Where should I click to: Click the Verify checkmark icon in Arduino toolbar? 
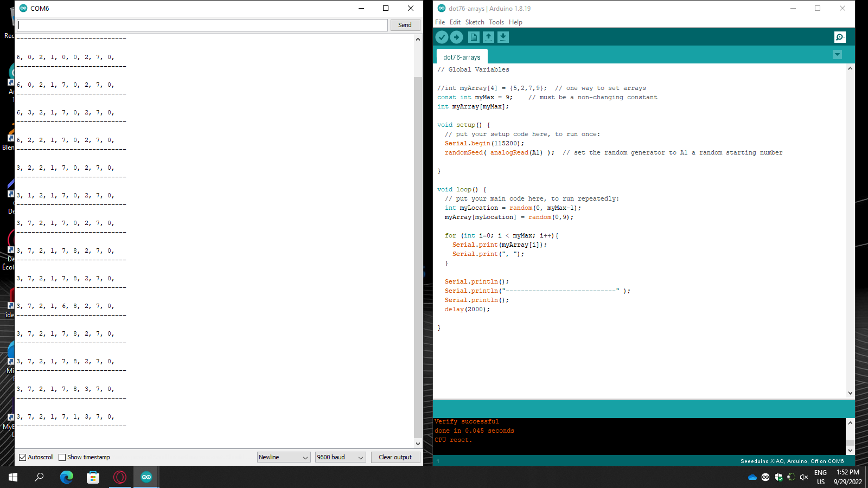point(442,37)
